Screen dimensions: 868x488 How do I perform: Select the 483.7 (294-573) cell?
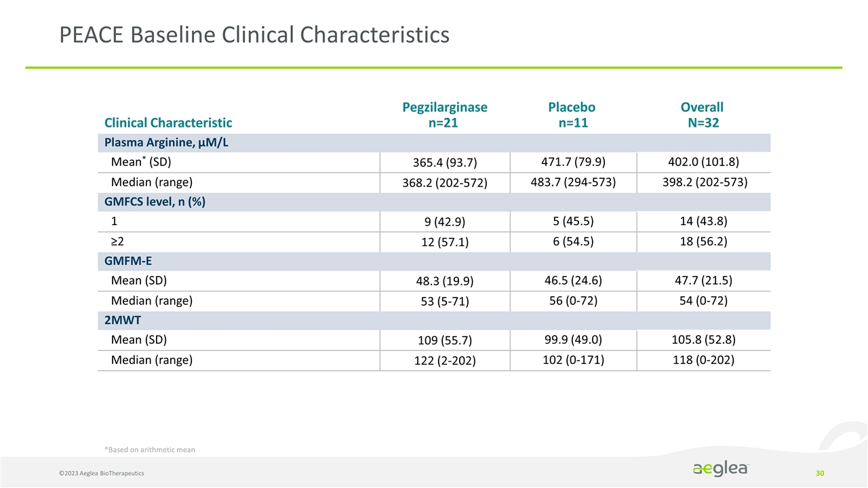pos(571,182)
